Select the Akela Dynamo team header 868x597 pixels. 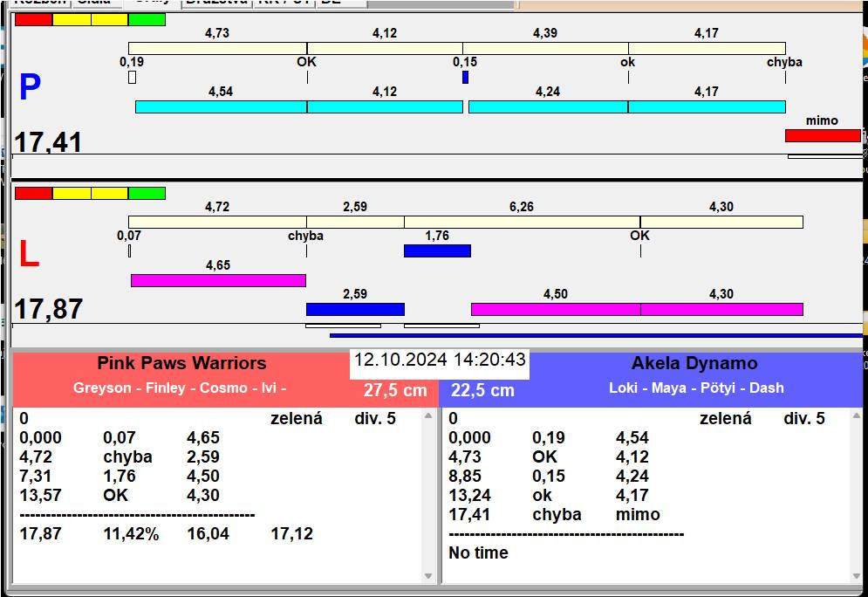coord(694,363)
